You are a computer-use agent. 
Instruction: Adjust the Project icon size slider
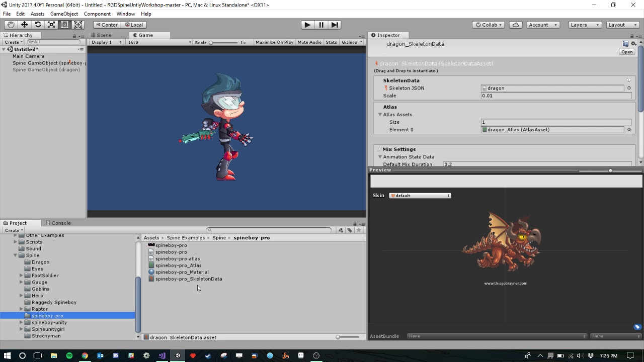point(349,337)
